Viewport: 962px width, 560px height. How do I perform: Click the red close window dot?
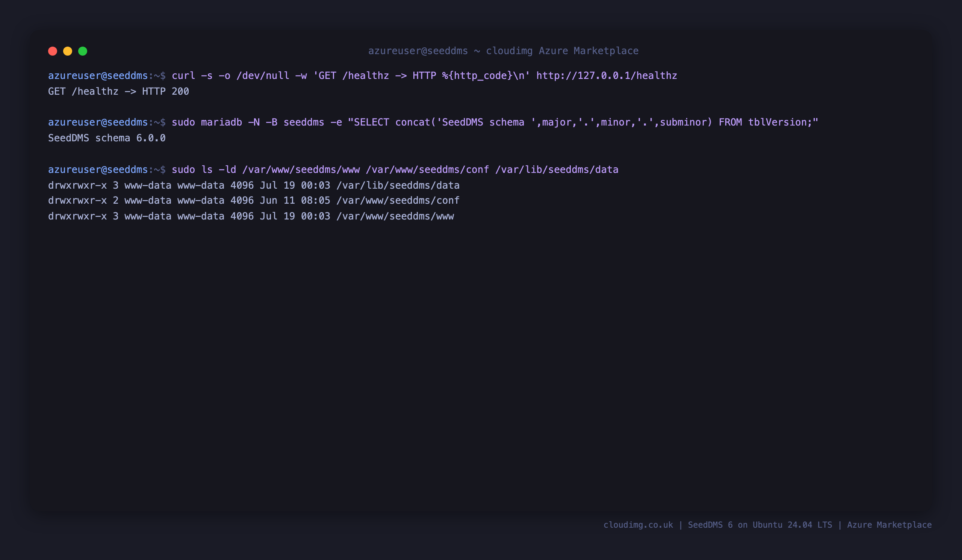53,51
